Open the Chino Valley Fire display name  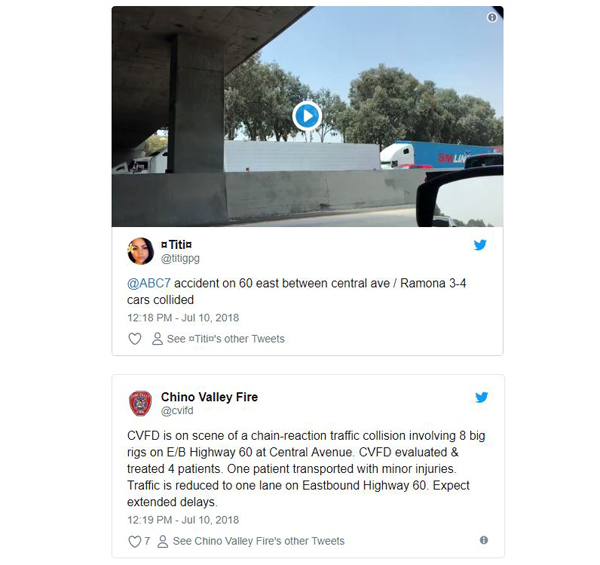pyautogui.click(x=209, y=397)
